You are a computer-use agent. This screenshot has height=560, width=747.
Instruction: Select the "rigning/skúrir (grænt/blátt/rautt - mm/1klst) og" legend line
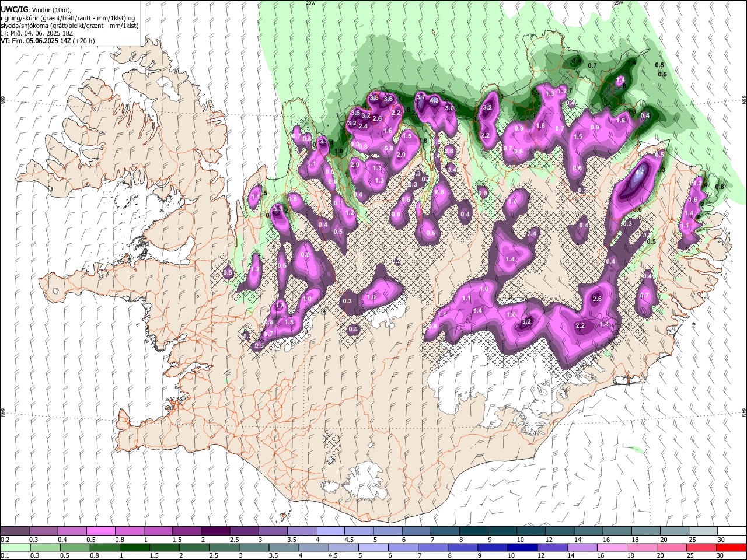68,18
